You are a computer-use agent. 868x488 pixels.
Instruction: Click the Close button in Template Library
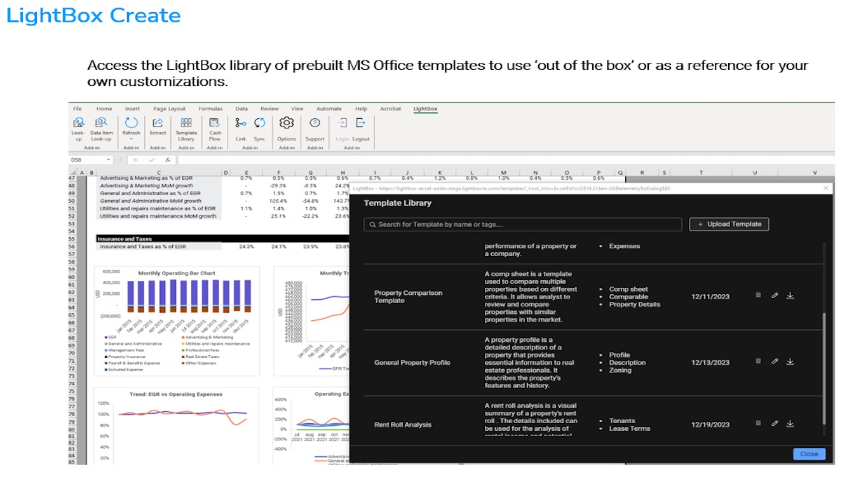click(x=809, y=454)
